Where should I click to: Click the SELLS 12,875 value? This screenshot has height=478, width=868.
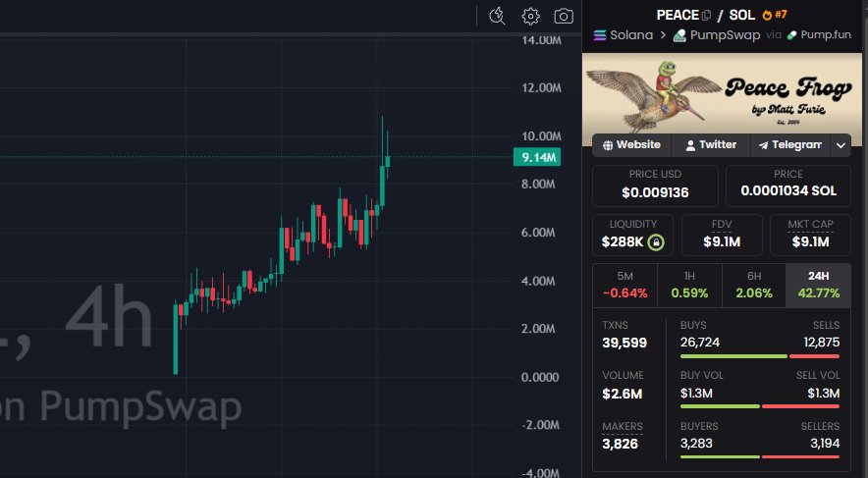tap(822, 343)
